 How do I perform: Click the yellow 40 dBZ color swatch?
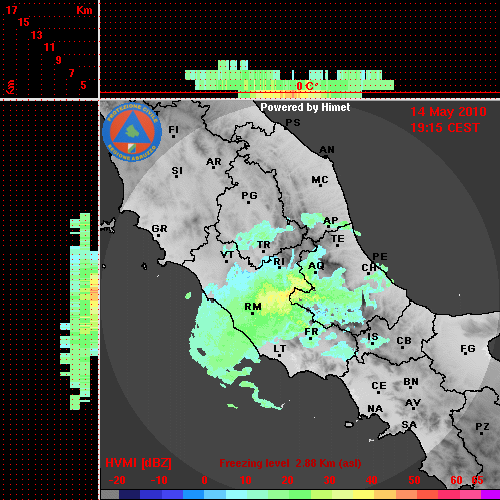[x=364, y=494]
